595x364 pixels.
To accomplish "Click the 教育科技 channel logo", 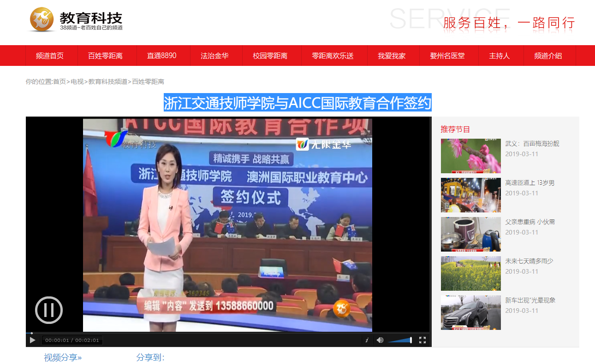I will [x=77, y=20].
